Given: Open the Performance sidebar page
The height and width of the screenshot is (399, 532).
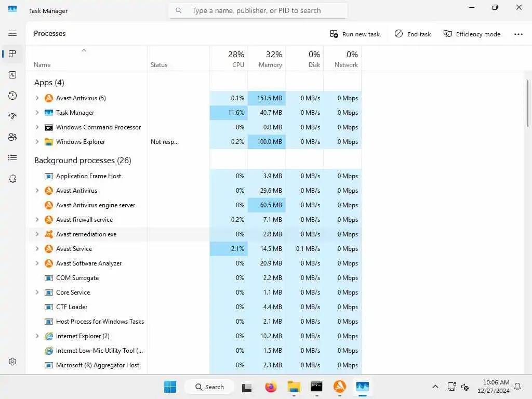Looking at the screenshot, I should click(x=12, y=75).
